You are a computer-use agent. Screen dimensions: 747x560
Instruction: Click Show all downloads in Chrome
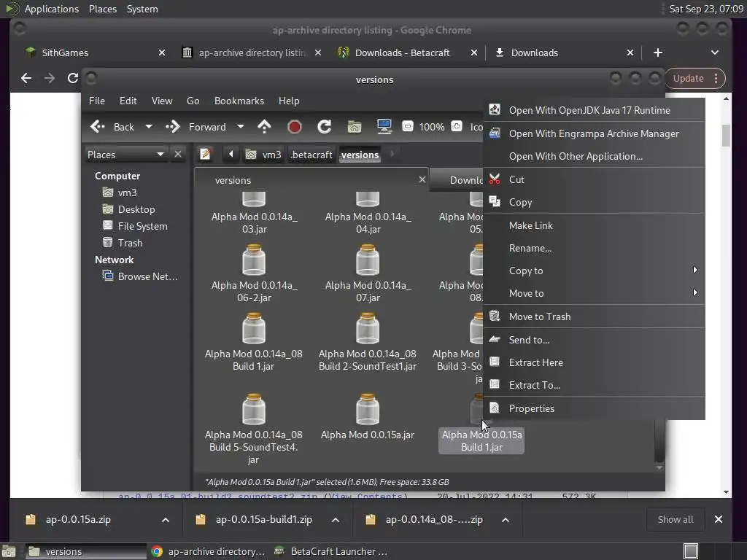pyautogui.click(x=675, y=519)
